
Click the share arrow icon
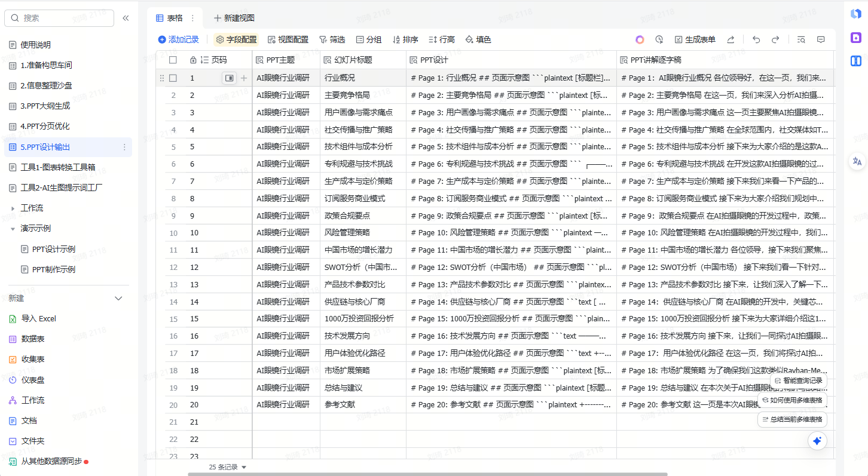click(731, 39)
